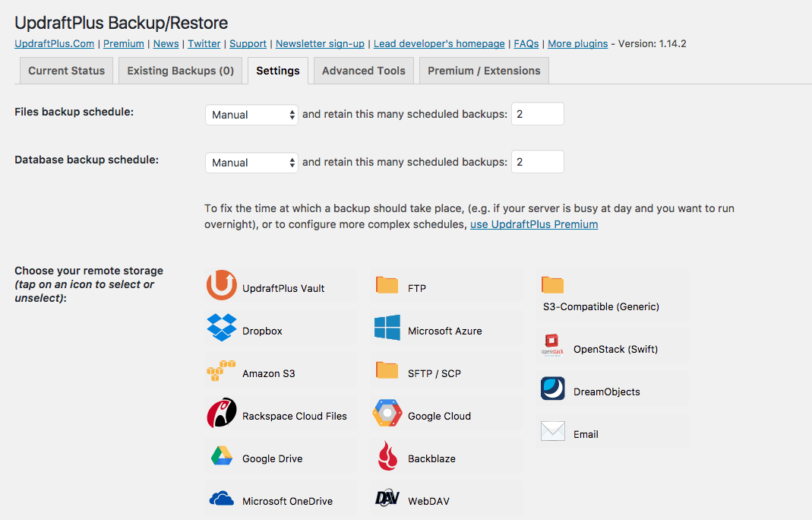This screenshot has width=812, height=520.
Task: Click the Backblaze label text
Action: [432, 459]
